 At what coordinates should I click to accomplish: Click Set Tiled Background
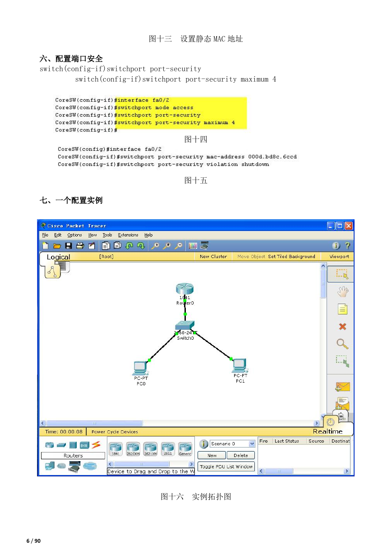291,256
